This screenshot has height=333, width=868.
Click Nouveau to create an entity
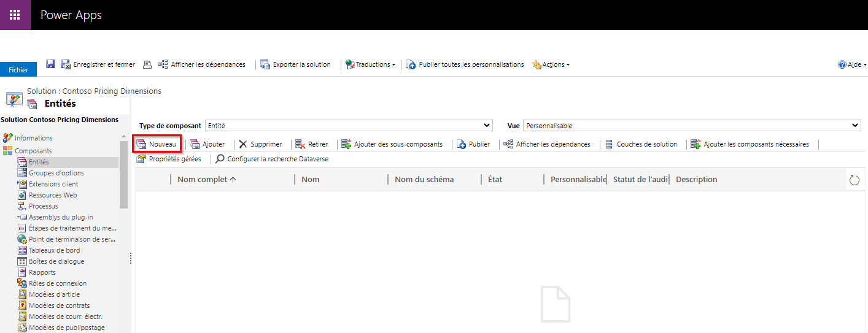[x=157, y=144]
